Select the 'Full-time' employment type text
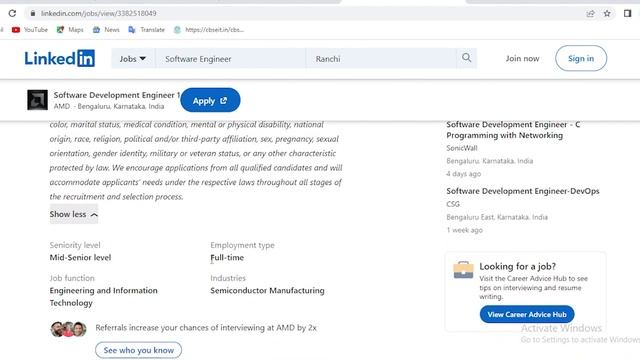Viewport: 640px width, 360px height. 227,258
